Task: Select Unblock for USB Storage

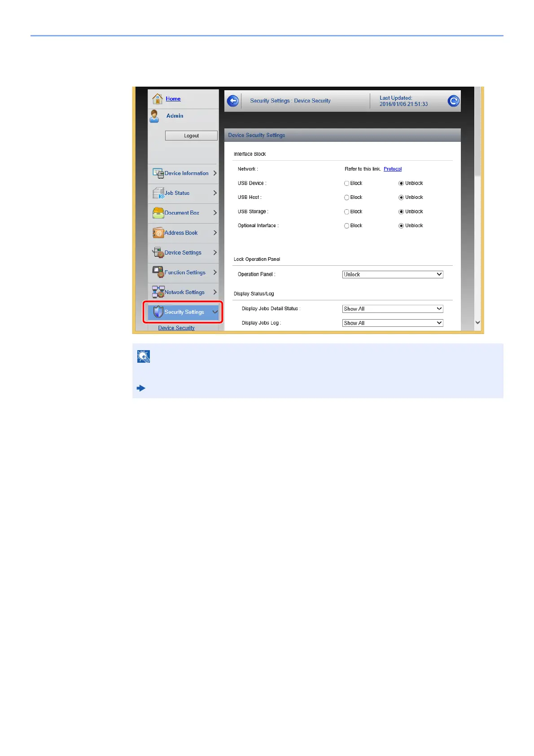Action: click(401, 212)
